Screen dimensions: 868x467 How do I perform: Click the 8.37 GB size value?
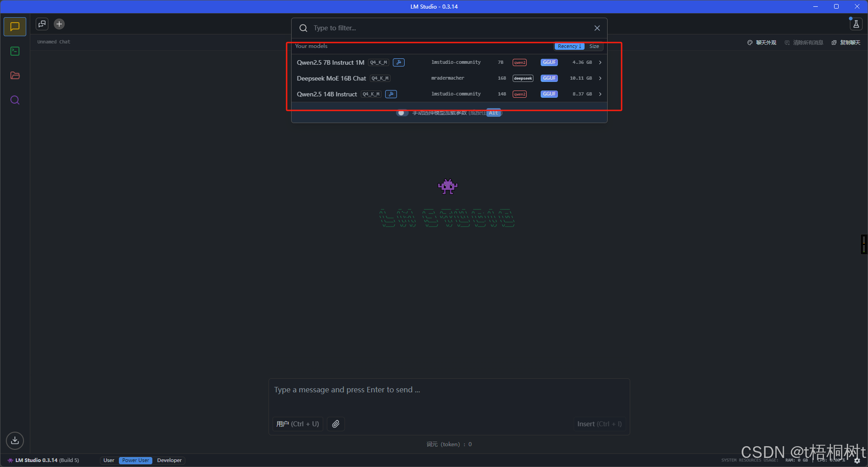point(582,94)
